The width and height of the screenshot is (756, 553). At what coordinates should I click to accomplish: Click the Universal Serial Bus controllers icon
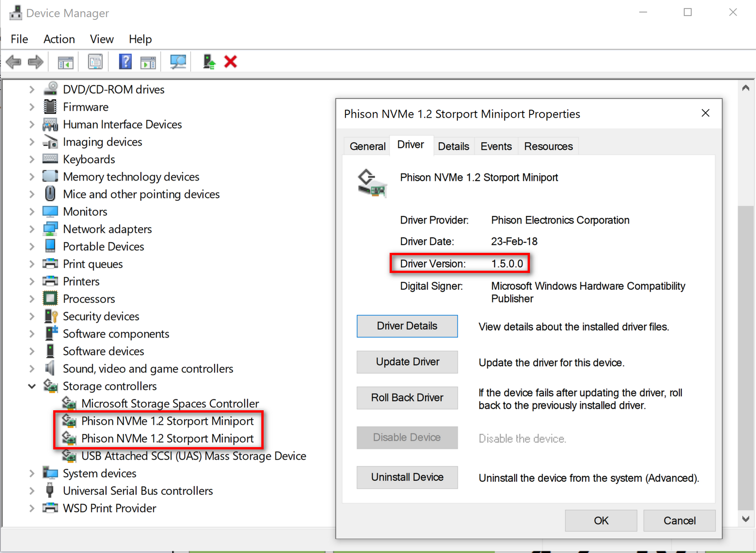tap(50, 490)
